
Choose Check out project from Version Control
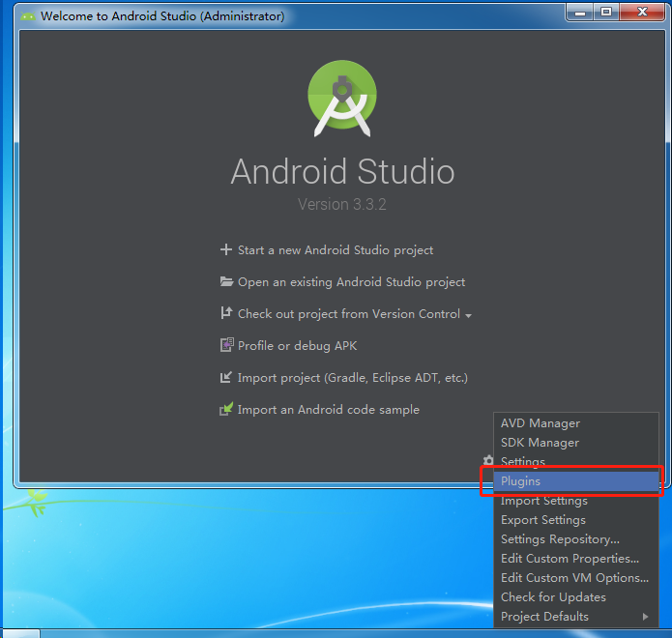[349, 313]
